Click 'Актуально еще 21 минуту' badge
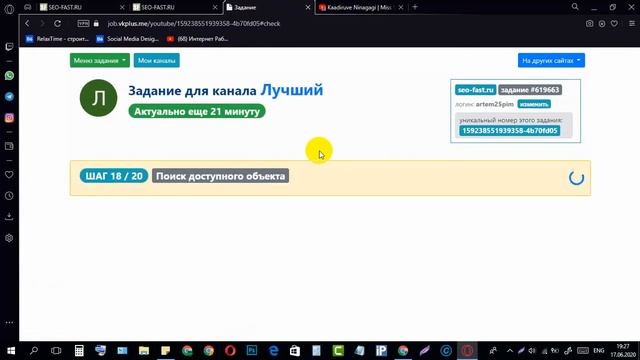The width and height of the screenshot is (640, 360). (197, 111)
